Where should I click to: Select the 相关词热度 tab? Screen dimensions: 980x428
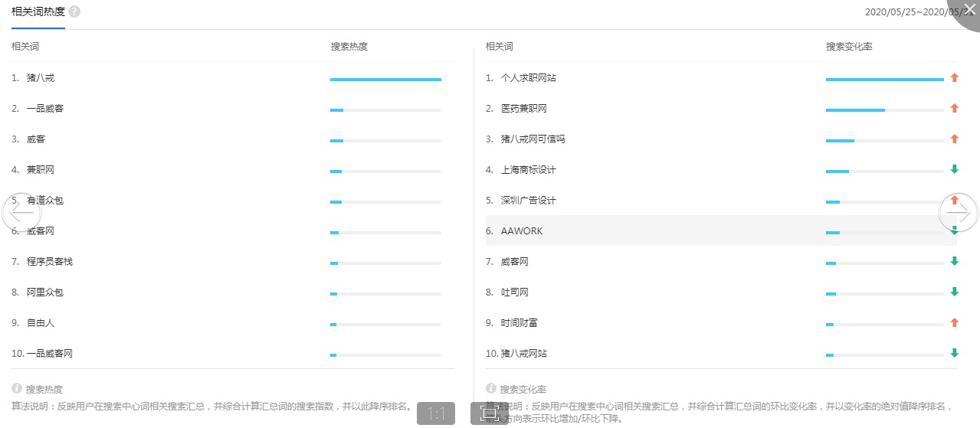point(38,12)
